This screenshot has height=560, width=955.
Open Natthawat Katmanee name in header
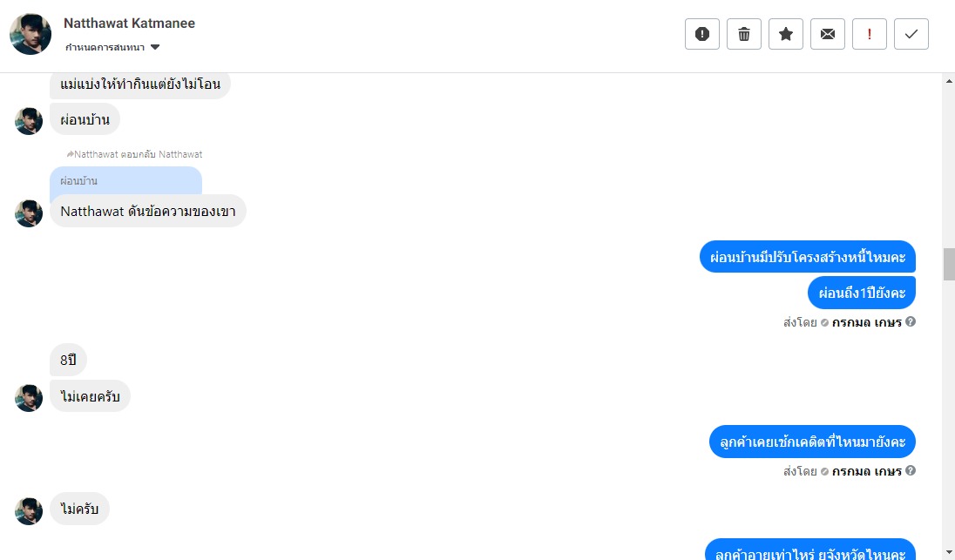pos(129,24)
